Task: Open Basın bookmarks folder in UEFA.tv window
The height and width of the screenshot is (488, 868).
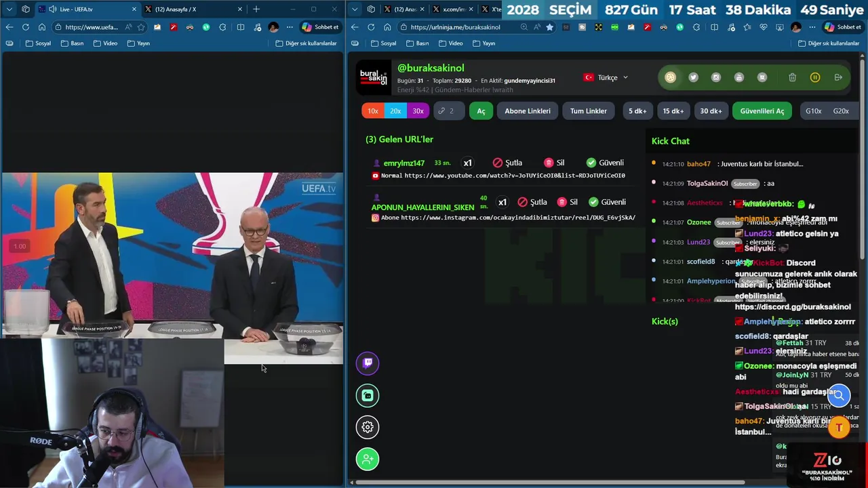Action: [x=72, y=43]
